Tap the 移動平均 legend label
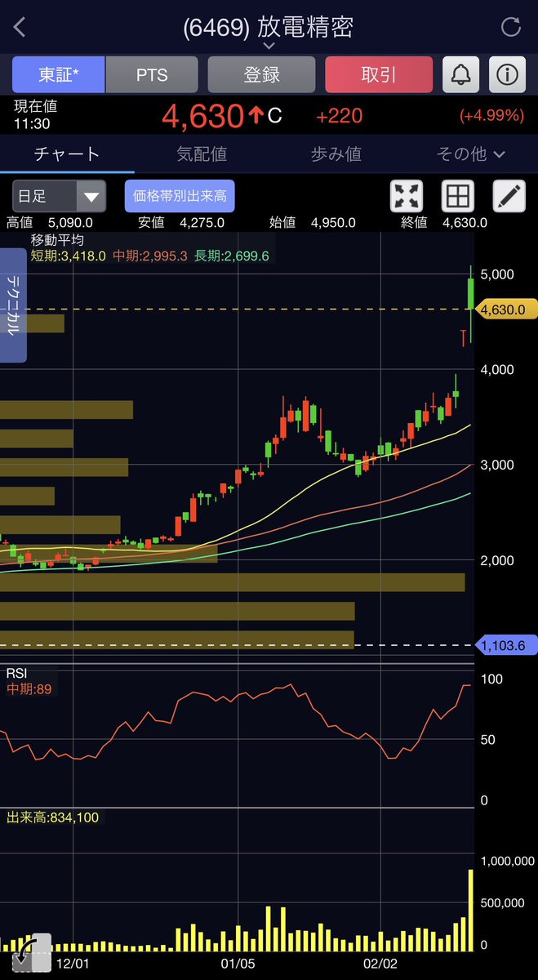 pos(57,240)
